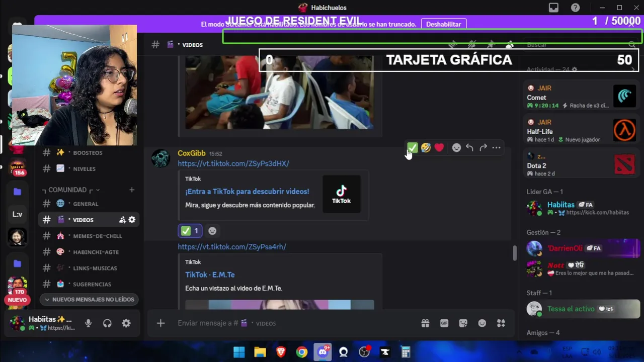Create invite for the VIDEOS channel
This screenshot has width=644, height=362.
122,220
